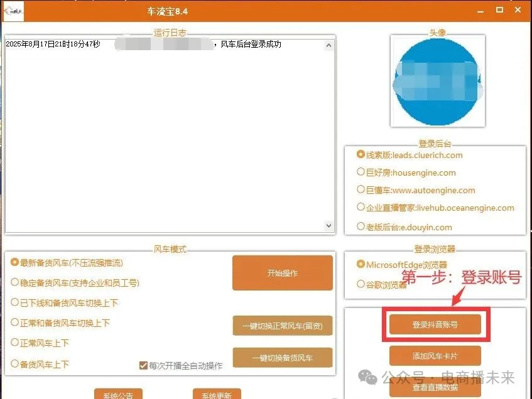
Task: Choose 巨懂车 www.autoengine.com backend
Action: [x=361, y=189]
